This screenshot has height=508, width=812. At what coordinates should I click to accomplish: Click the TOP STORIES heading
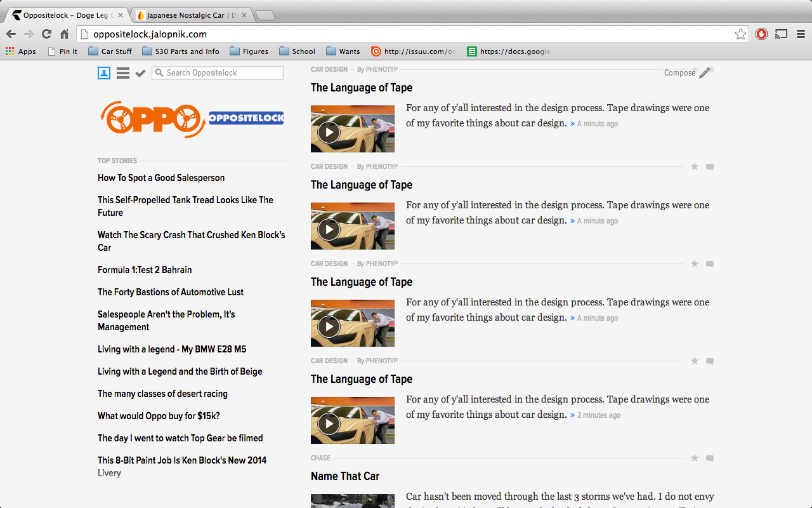pos(117,161)
